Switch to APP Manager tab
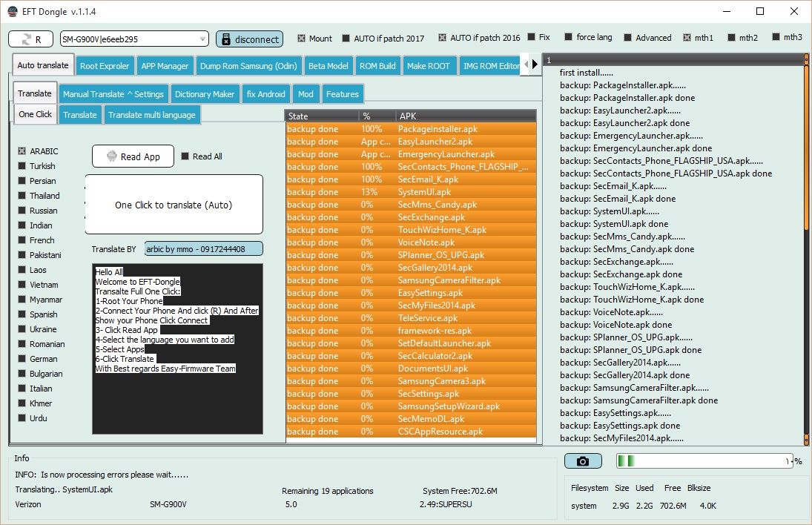 (165, 66)
